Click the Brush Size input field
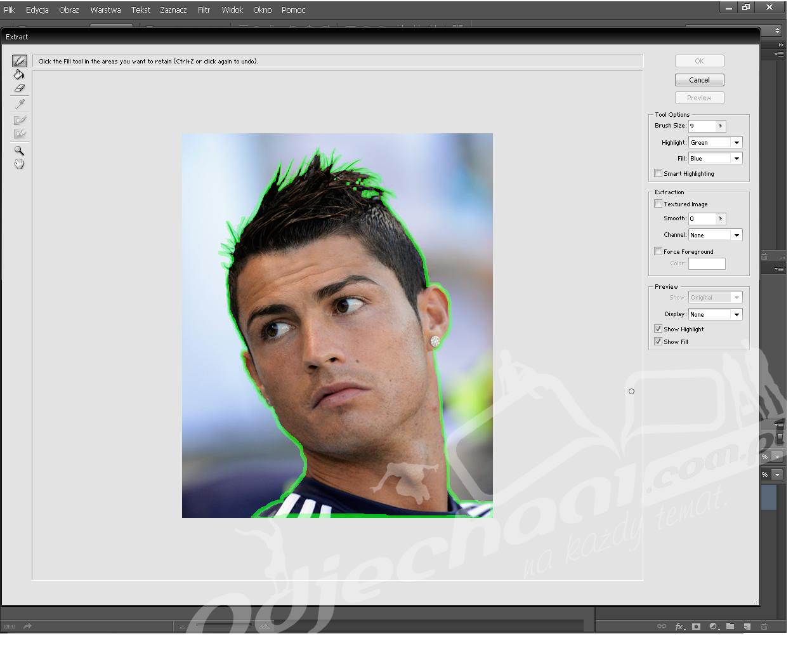The image size is (812, 650). [x=702, y=126]
